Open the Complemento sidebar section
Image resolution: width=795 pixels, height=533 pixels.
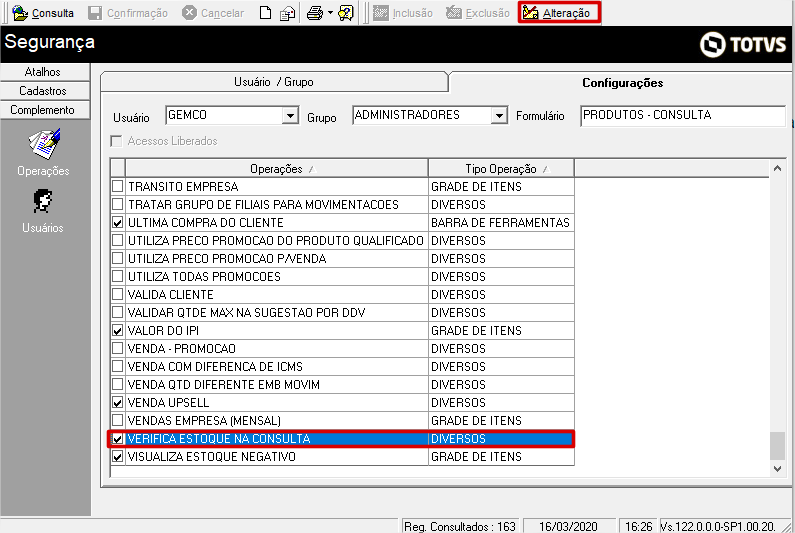click(x=45, y=110)
